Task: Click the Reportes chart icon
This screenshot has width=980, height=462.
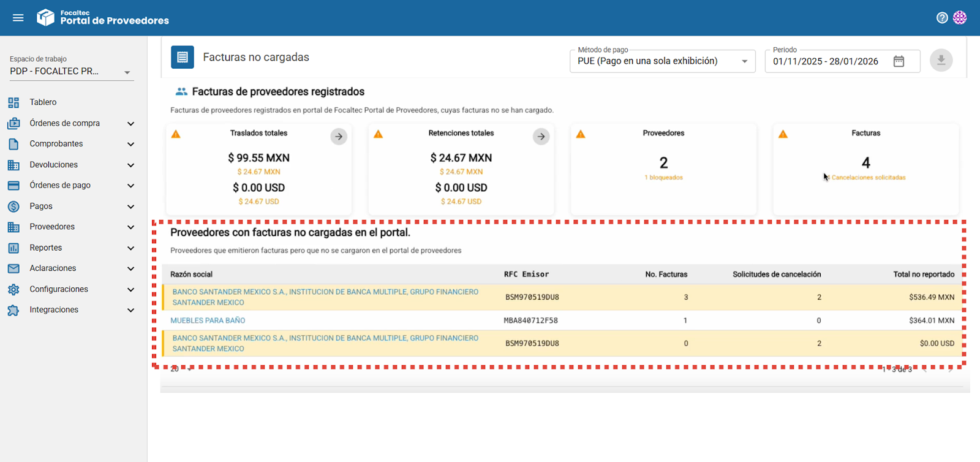Action: (x=13, y=248)
